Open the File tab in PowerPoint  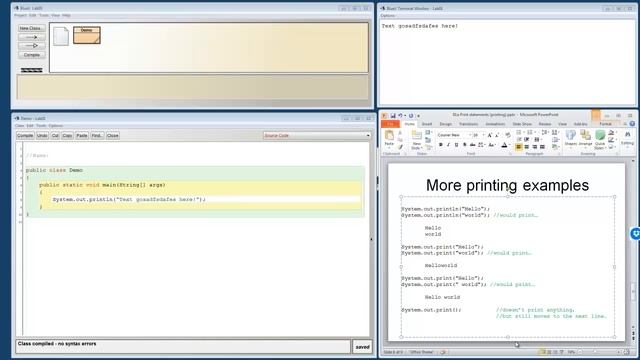pos(390,124)
